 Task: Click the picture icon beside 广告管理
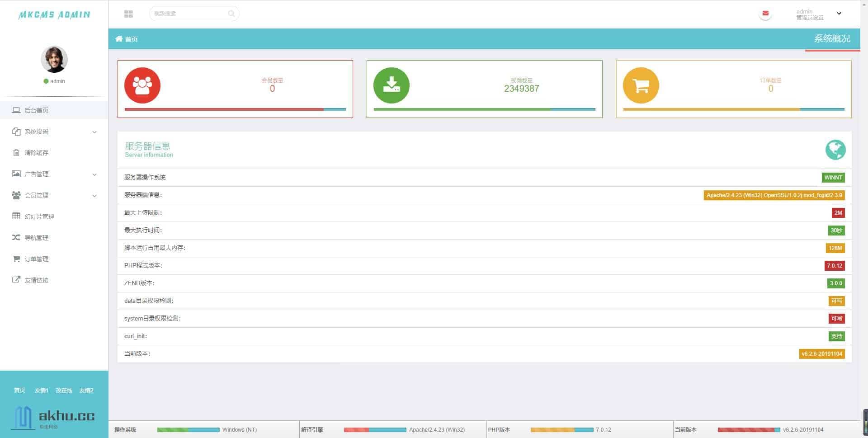(16, 174)
